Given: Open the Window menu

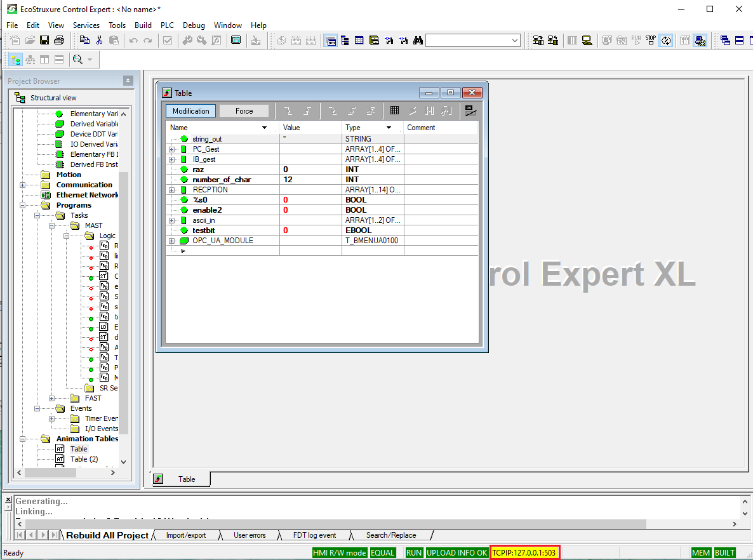Looking at the screenshot, I should pos(228,25).
